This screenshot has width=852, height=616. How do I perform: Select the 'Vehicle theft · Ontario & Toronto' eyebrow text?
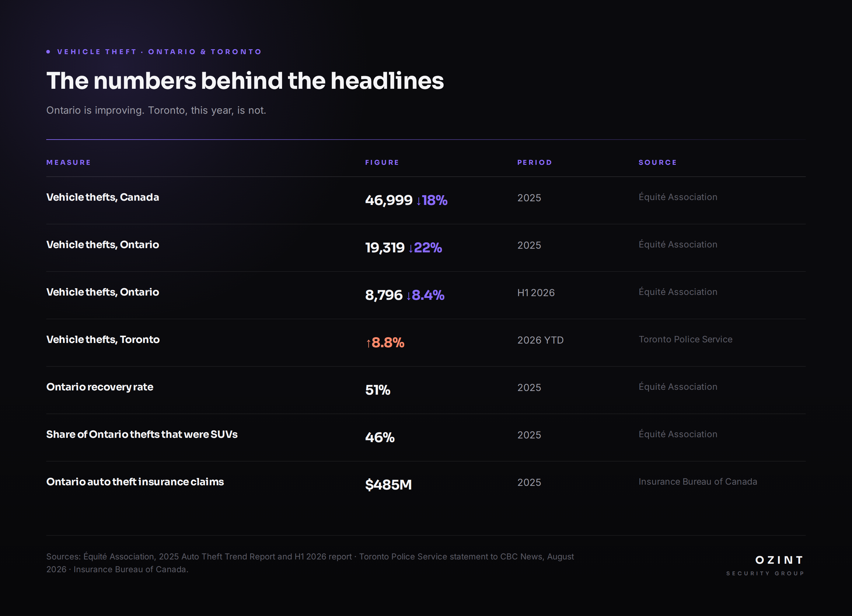tap(159, 52)
